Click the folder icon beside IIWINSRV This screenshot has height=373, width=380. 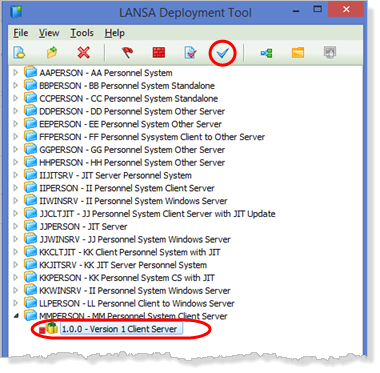point(30,201)
